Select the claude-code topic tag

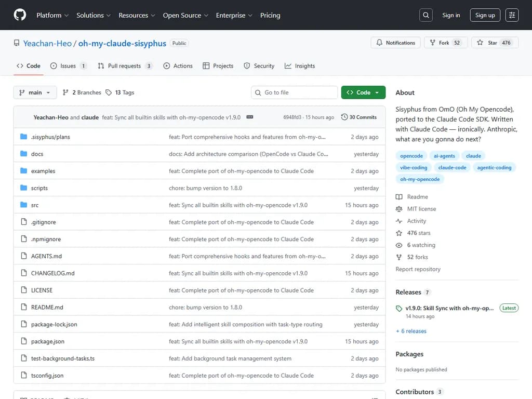pyautogui.click(x=452, y=167)
